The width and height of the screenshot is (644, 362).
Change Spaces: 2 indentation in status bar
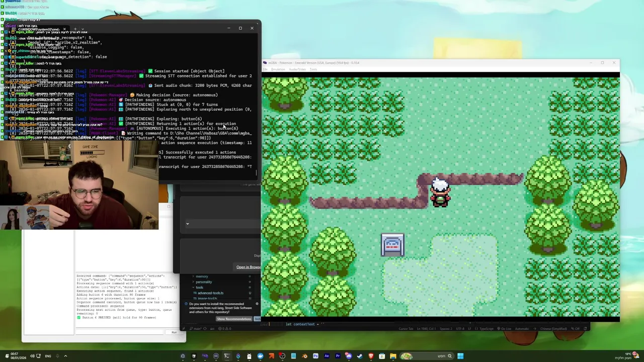tap(446, 328)
